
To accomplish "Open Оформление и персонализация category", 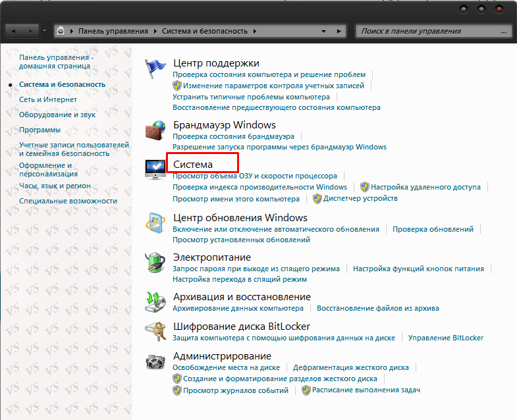I will (x=48, y=169).
